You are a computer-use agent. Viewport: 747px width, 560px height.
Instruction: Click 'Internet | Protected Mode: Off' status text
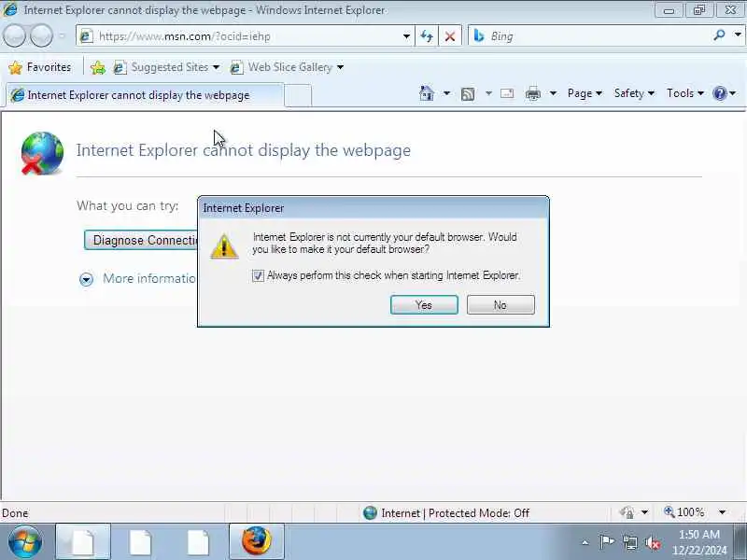click(455, 512)
